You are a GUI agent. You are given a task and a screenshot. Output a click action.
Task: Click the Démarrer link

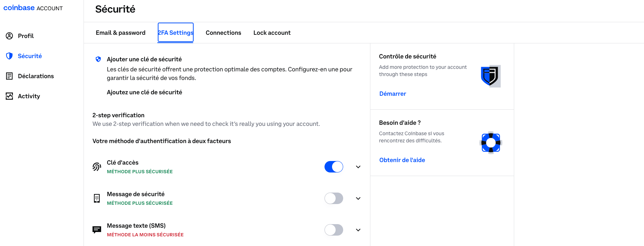pos(393,94)
